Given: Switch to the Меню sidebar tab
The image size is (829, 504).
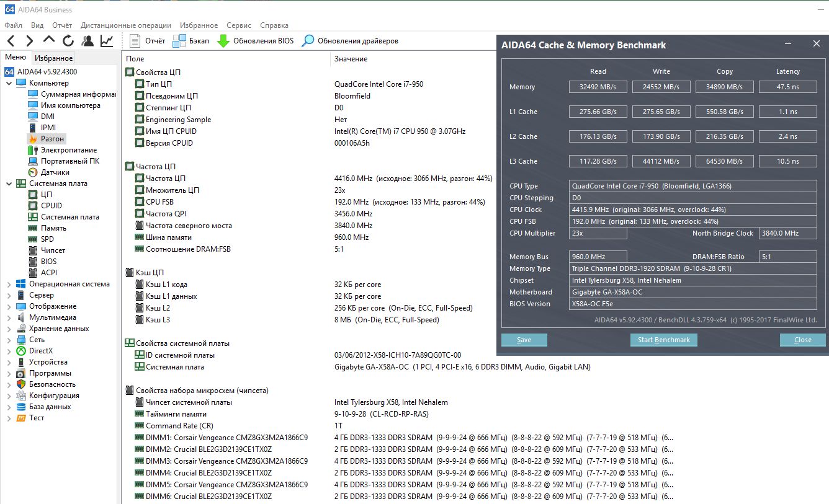Looking at the screenshot, I should pos(16,58).
